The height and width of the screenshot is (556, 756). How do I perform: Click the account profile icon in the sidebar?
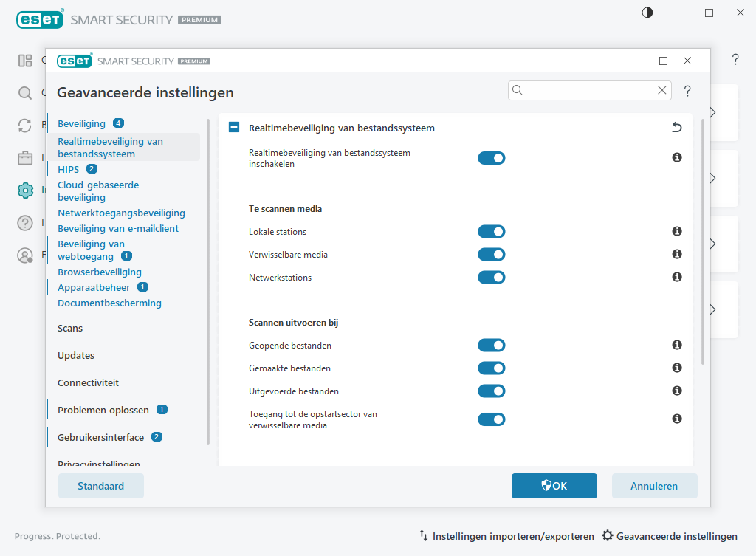pos(25,255)
